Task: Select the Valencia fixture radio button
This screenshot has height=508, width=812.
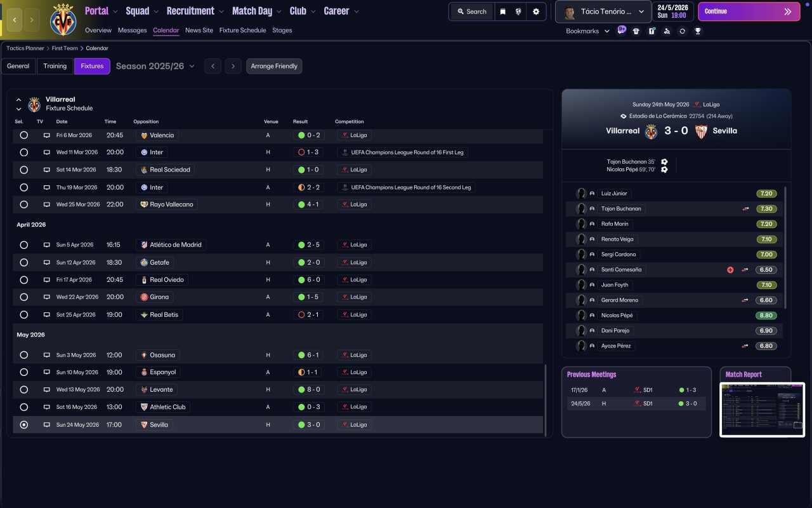Action: tap(24, 135)
